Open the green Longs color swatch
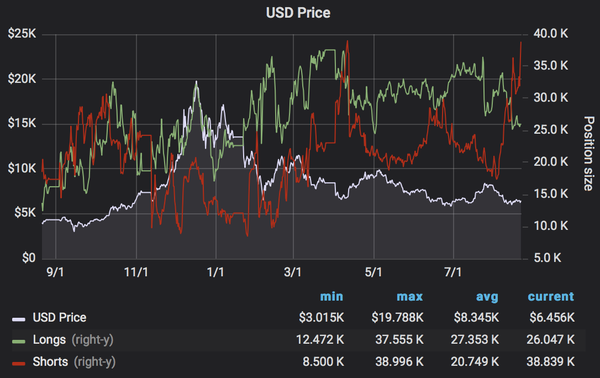 click(18, 341)
